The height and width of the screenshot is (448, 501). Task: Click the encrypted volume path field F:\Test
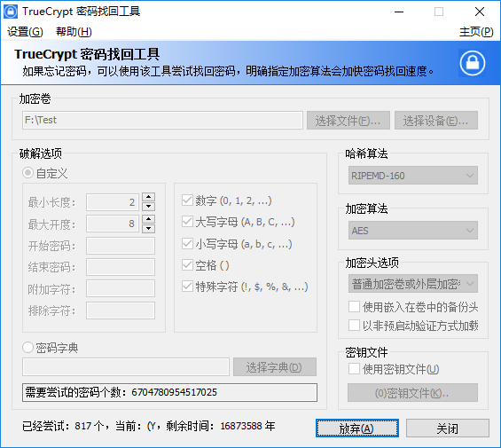[x=162, y=121]
